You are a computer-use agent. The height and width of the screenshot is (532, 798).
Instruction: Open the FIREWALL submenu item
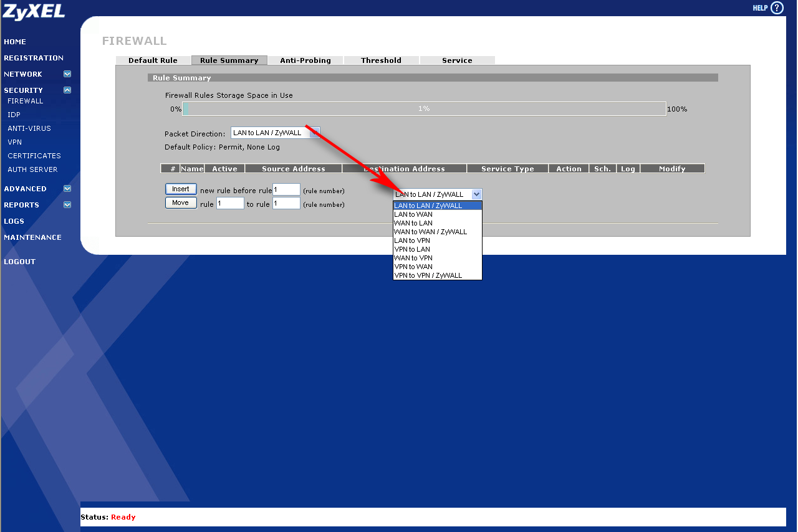(26, 101)
